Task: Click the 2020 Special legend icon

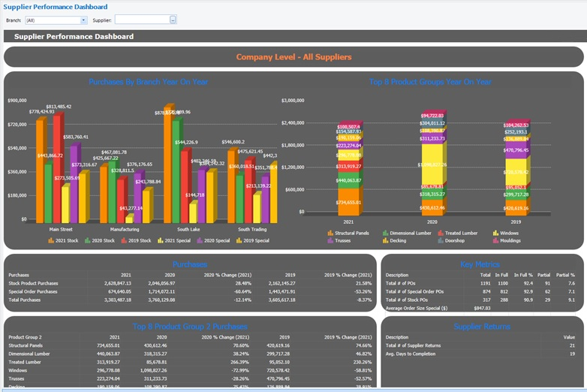Action: point(200,240)
